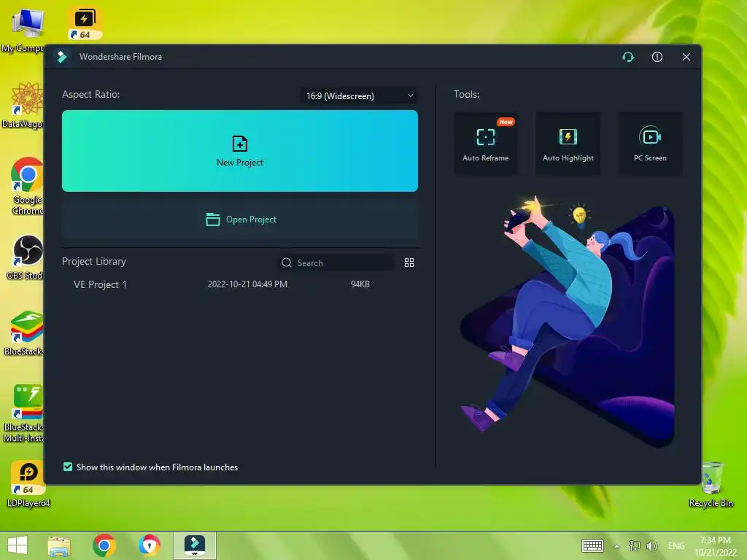Select the BlueStacks desktop icon
The image size is (747, 560).
(24, 333)
